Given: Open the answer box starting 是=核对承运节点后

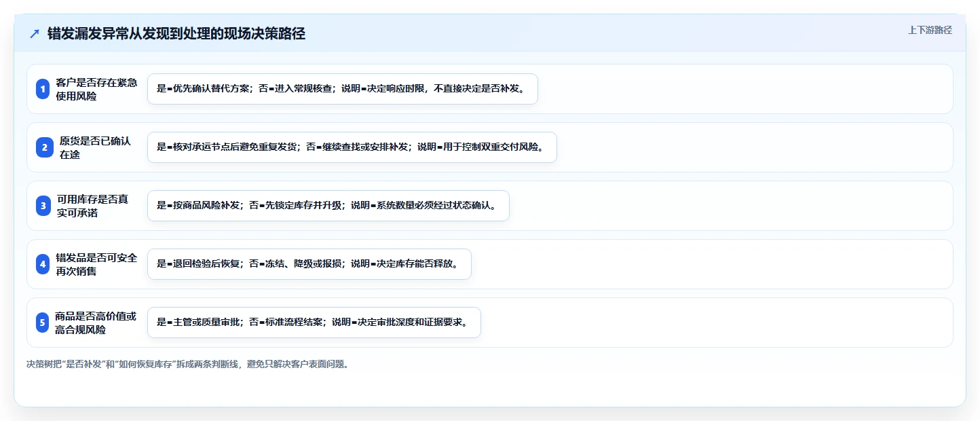Looking at the screenshot, I should pos(352,147).
